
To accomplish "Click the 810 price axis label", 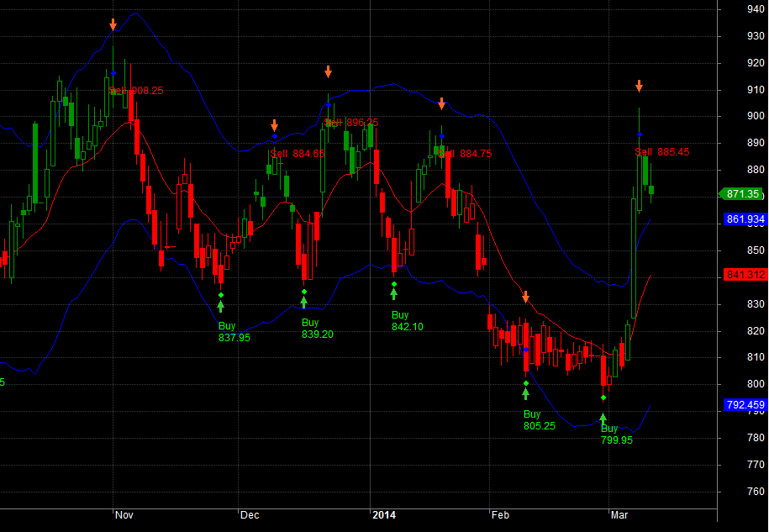I will [756, 357].
